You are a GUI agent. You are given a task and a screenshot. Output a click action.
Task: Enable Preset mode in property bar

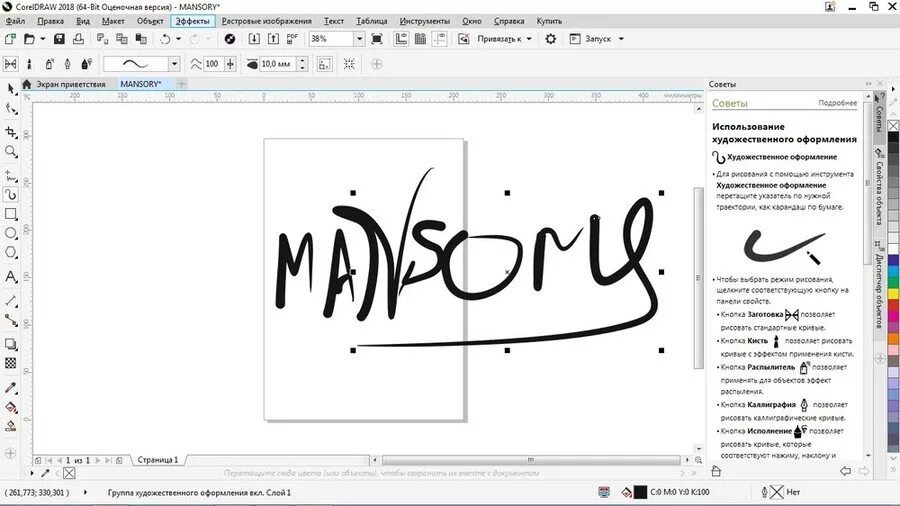point(10,64)
